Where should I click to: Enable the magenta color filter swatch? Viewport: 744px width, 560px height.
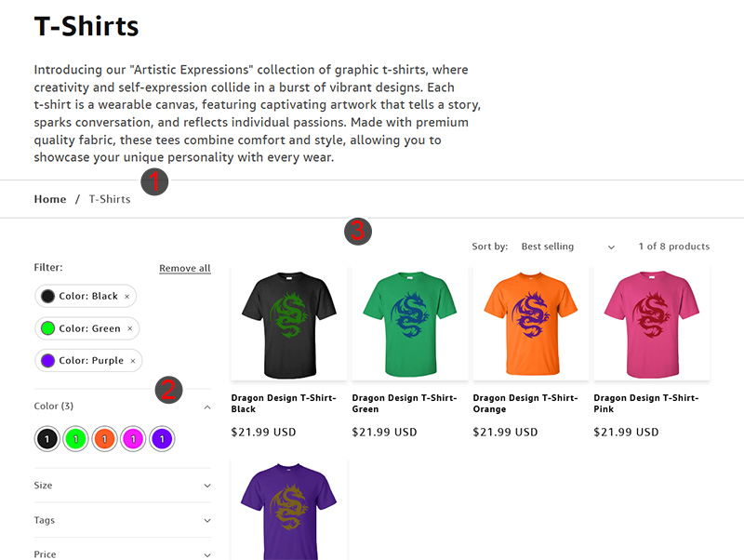tap(133, 438)
